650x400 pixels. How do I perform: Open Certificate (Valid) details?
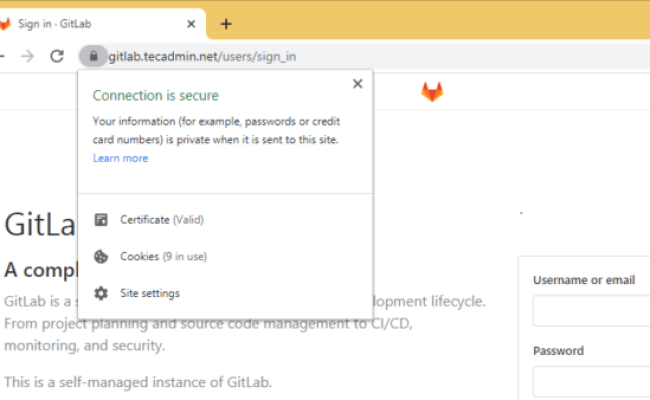pyautogui.click(x=162, y=220)
